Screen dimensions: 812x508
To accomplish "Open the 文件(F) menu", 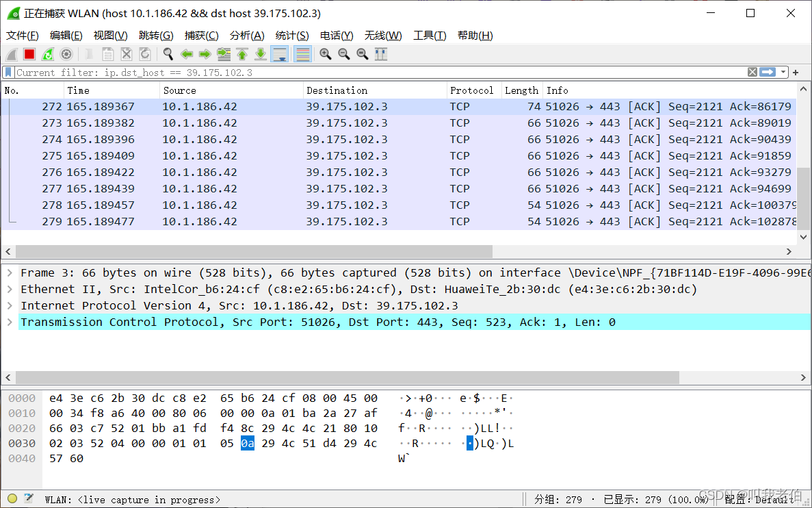I will coord(23,35).
